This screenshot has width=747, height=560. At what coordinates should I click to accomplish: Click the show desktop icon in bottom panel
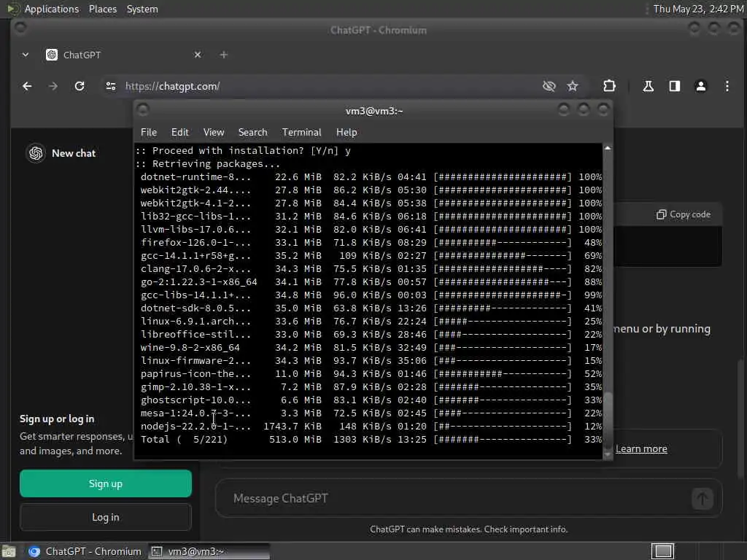pyautogui.click(x=9, y=551)
